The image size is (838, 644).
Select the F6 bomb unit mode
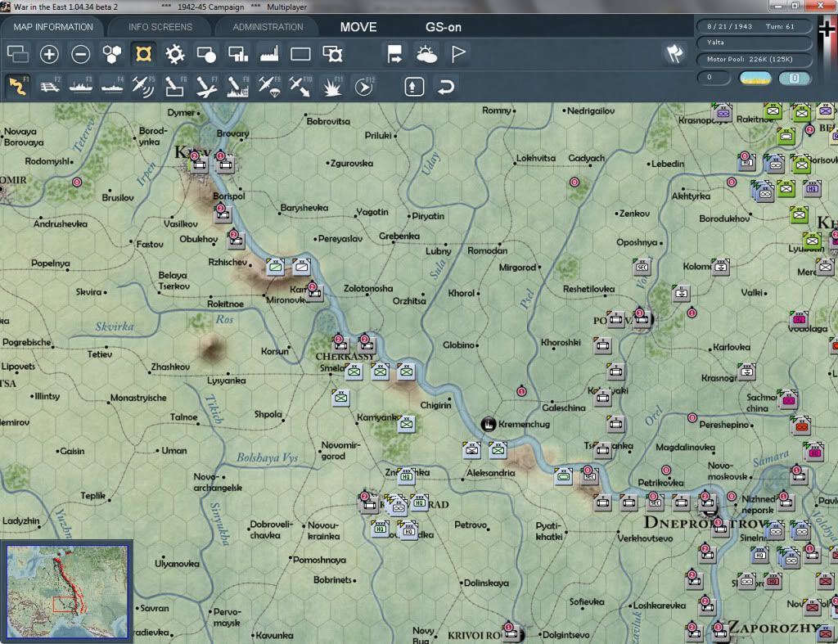(175, 86)
